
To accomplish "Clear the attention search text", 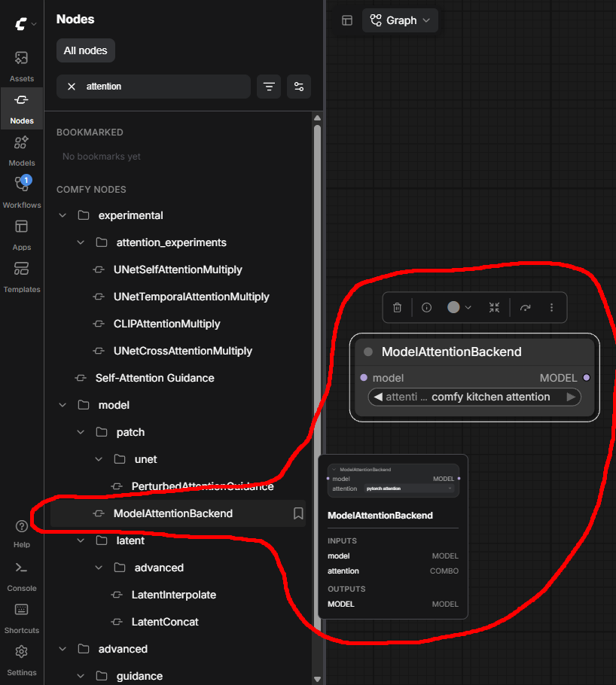I will click(72, 87).
